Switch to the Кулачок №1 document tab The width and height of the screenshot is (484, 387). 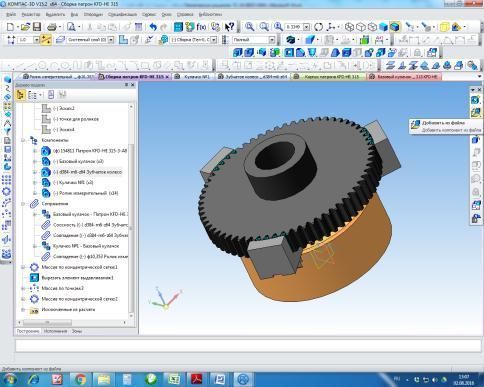tap(193, 77)
